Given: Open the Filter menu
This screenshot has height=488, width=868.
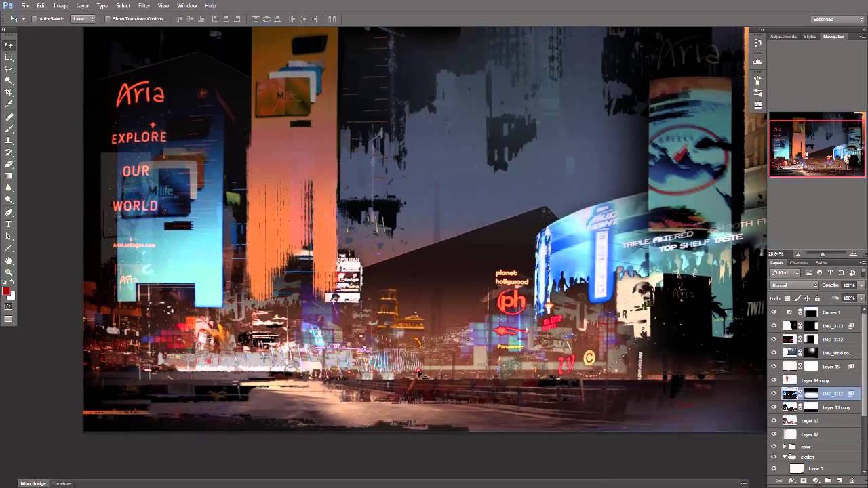Looking at the screenshot, I should click(x=144, y=5).
